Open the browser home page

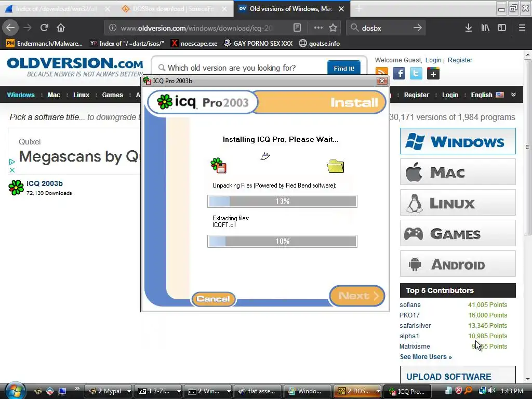61,28
